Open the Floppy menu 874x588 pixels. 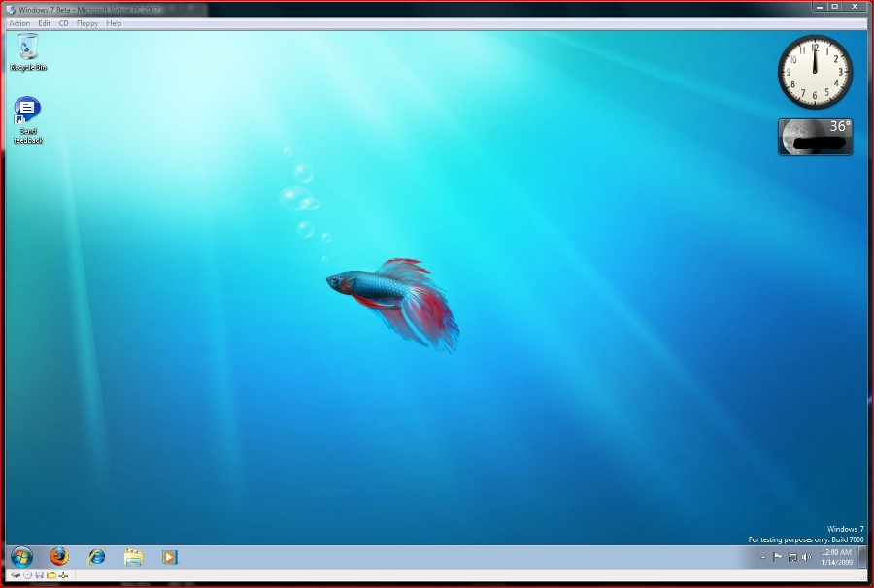tap(87, 23)
